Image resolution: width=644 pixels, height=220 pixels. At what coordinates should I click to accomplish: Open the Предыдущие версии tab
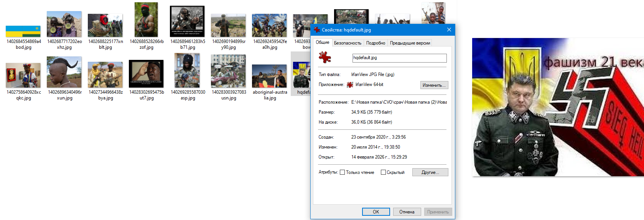coord(410,43)
